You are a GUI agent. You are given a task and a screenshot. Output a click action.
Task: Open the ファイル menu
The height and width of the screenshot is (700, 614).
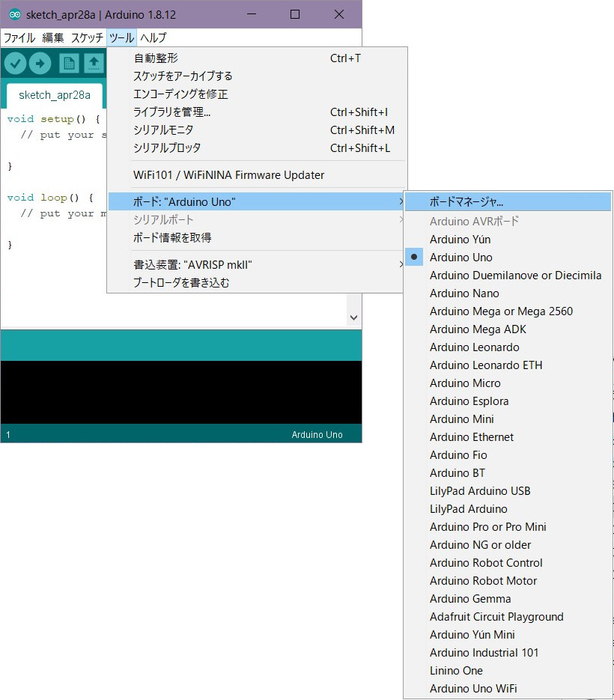click(19, 37)
